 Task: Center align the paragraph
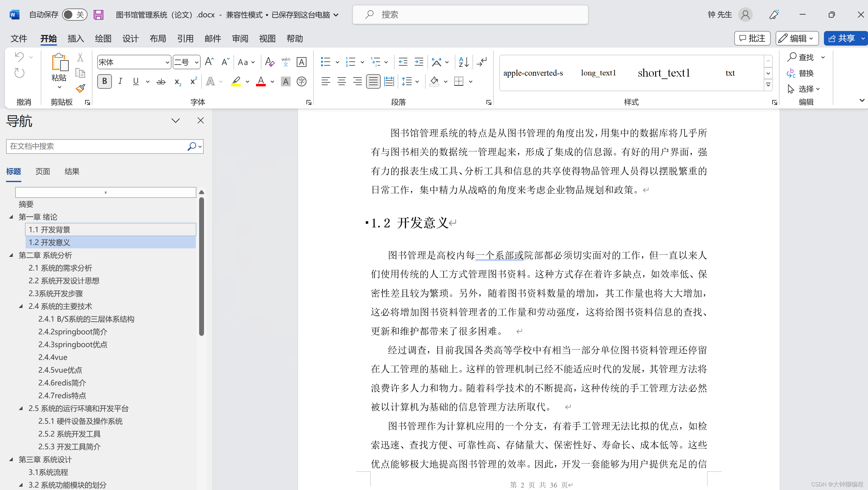click(341, 81)
